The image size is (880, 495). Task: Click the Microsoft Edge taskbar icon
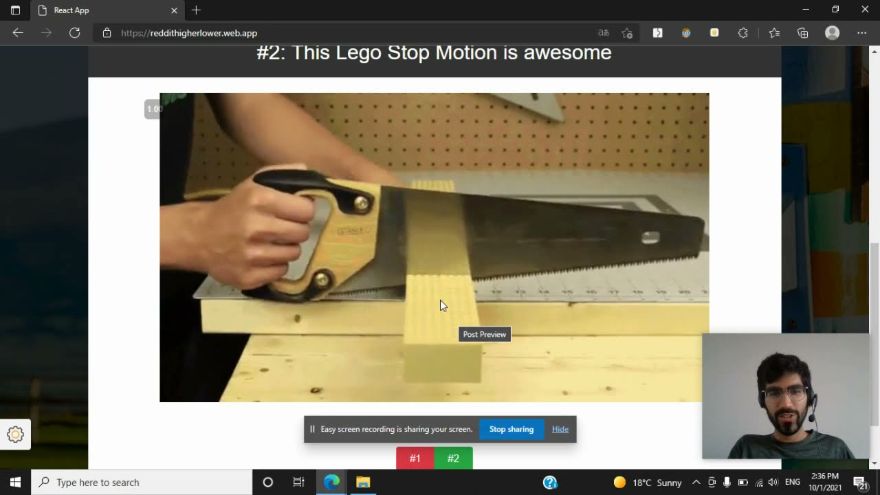tap(332, 482)
